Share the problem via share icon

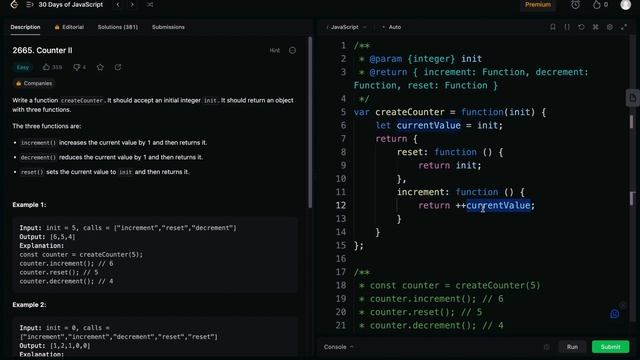[118, 67]
